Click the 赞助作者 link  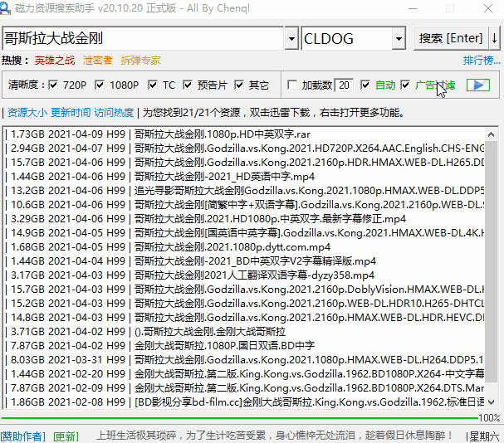pos(23,436)
